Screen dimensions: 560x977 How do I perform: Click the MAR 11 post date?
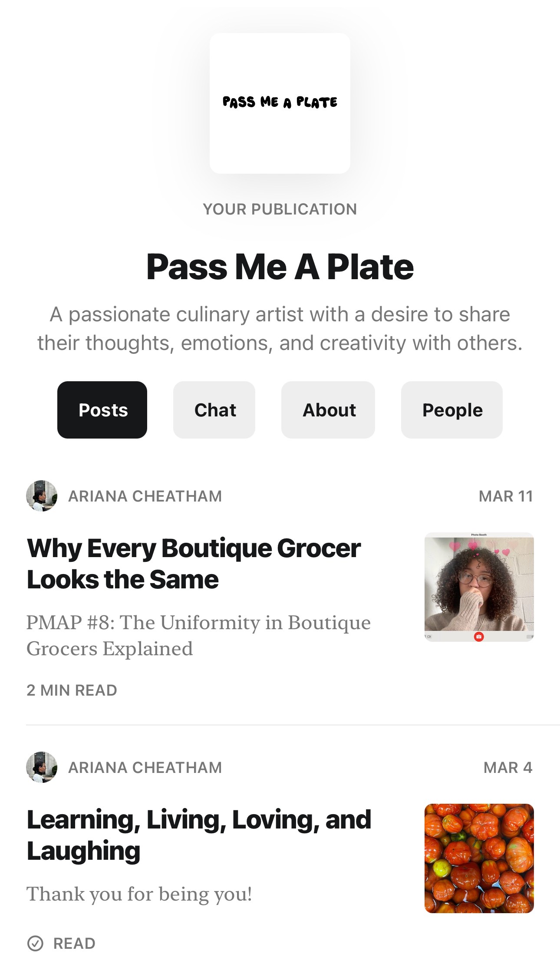click(x=506, y=496)
